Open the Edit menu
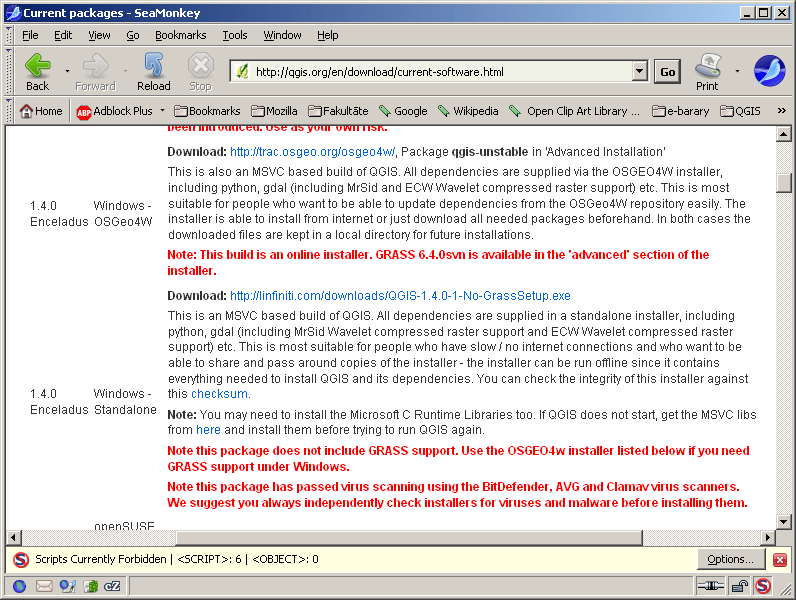Viewport: 796px width, 600px height. (63, 35)
